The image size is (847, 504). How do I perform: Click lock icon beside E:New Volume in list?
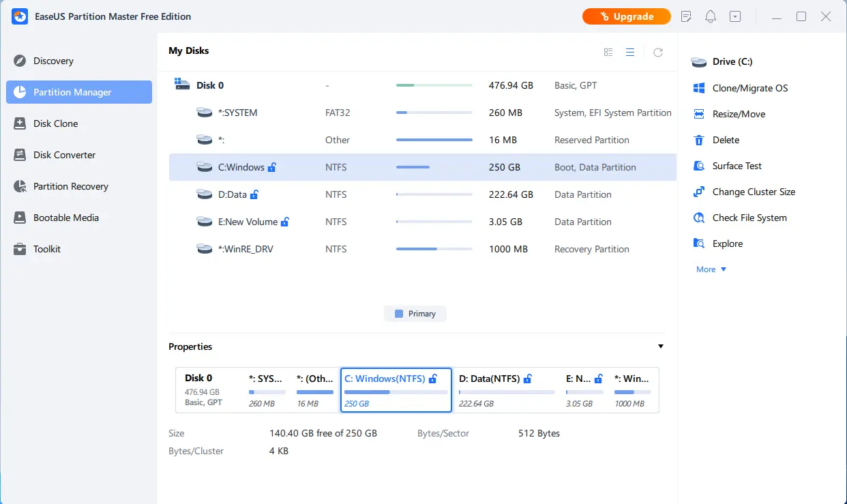coord(285,222)
